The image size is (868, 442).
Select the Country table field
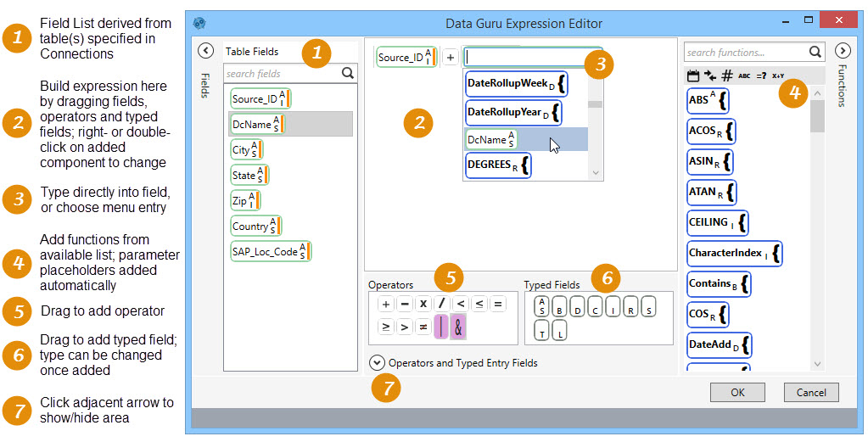tap(255, 226)
